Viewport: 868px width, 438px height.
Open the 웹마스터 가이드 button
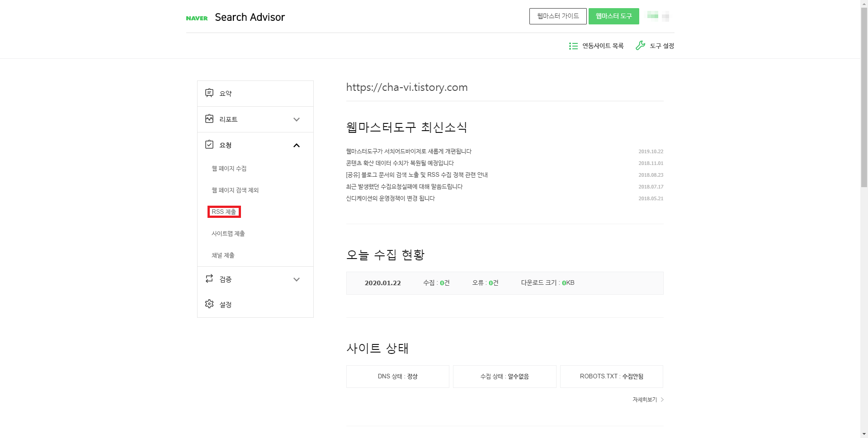pos(558,16)
